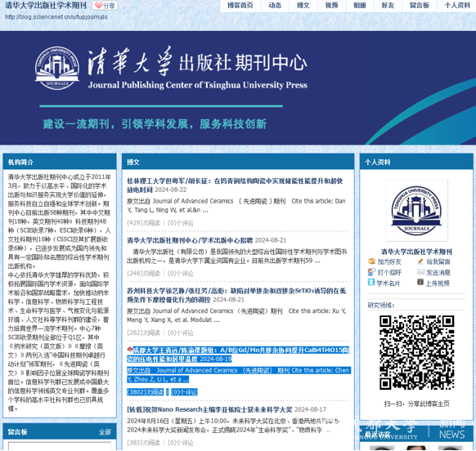This screenshot has width=476, height=451.
Task: Switch to the 博文 navigation tab
Action: (303, 6)
